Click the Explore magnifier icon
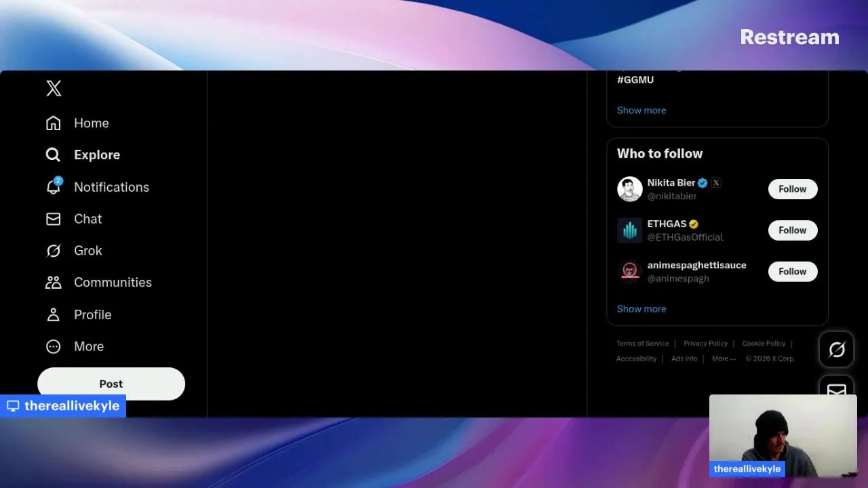This screenshot has height=488, width=868. [x=53, y=155]
